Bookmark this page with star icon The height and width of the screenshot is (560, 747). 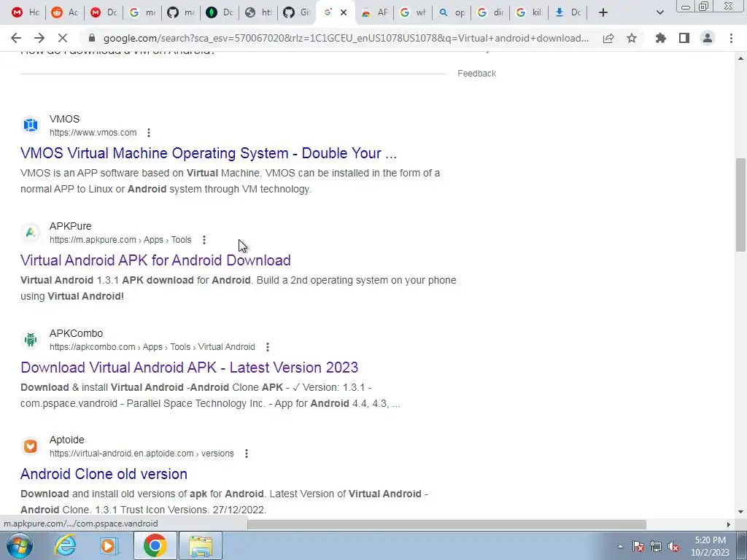tap(632, 38)
